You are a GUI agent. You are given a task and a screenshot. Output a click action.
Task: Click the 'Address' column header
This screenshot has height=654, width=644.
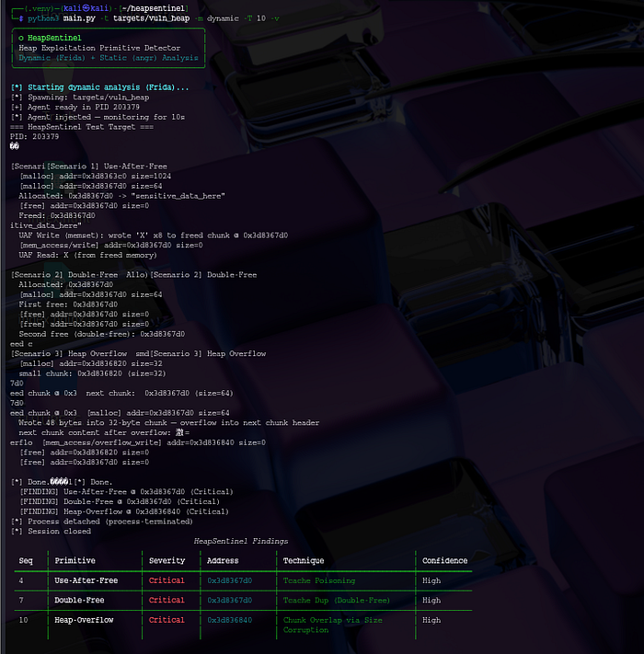pyautogui.click(x=223, y=561)
